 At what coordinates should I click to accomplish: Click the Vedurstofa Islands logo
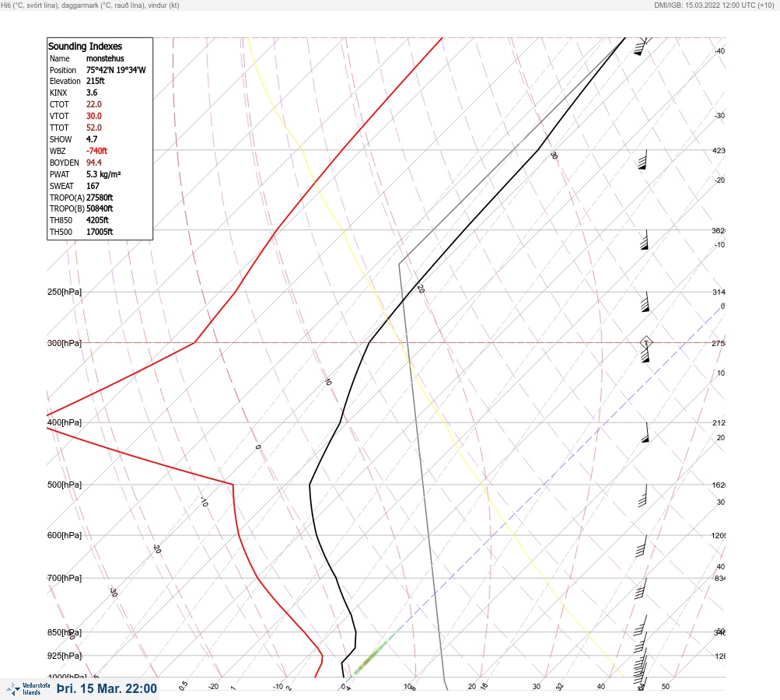click(x=28, y=688)
